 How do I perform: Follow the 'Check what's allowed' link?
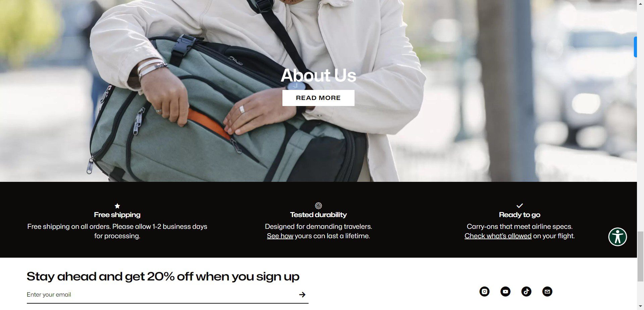[x=498, y=236]
